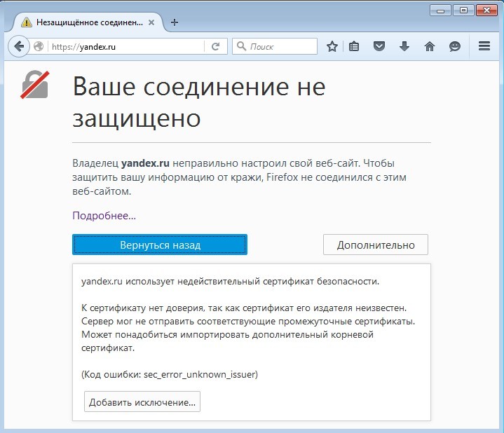Image resolution: width=504 pixels, height=433 pixels.
Task: Select the 'Незащищённое соединен...' tab
Action: [87, 22]
